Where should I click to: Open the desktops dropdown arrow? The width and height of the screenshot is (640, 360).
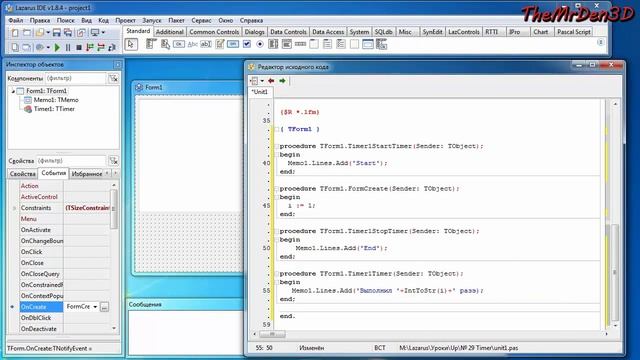103,33
